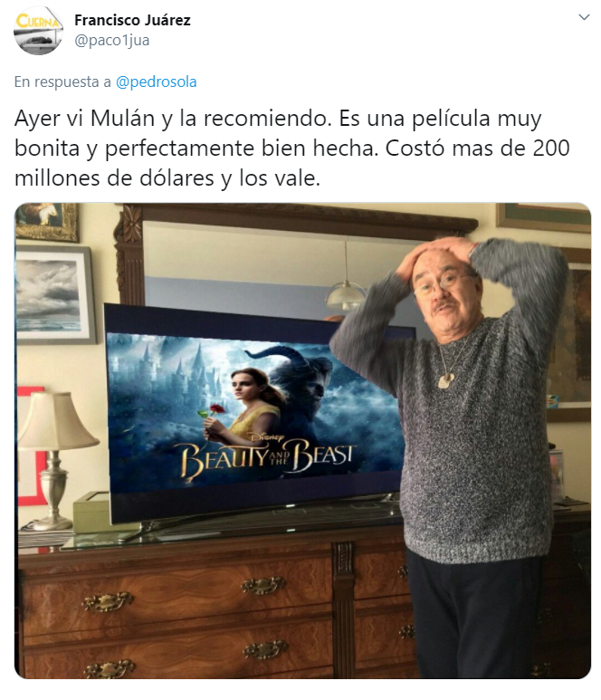Click the '200' figure in tweet text
This screenshot has height=700, width=601.
tap(551, 149)
